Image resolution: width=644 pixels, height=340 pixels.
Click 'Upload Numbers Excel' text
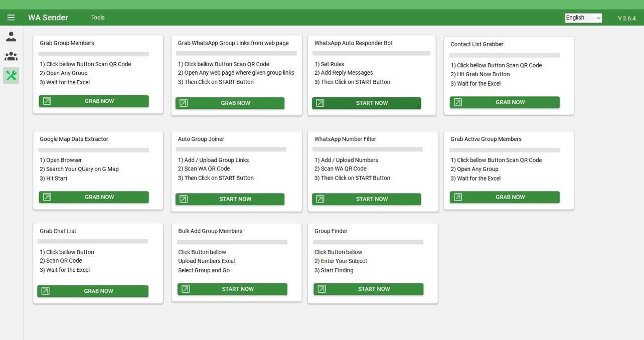click(207, 261)
